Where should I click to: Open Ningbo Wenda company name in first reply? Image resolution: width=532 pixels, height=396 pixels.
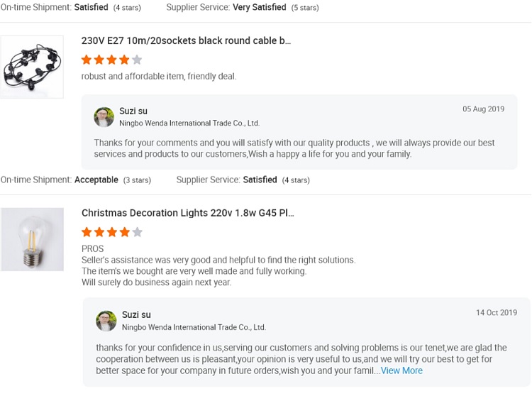[189, 123]
